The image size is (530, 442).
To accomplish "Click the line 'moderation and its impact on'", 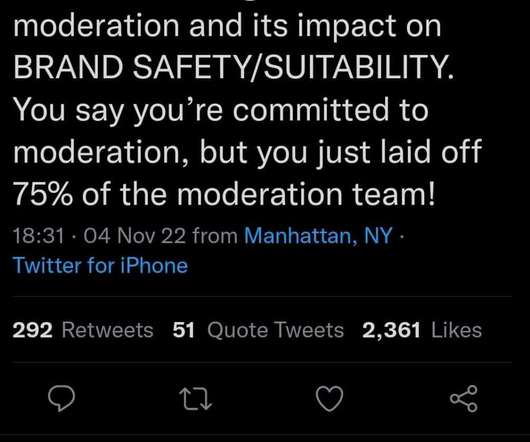I will (x=227, y=26).
